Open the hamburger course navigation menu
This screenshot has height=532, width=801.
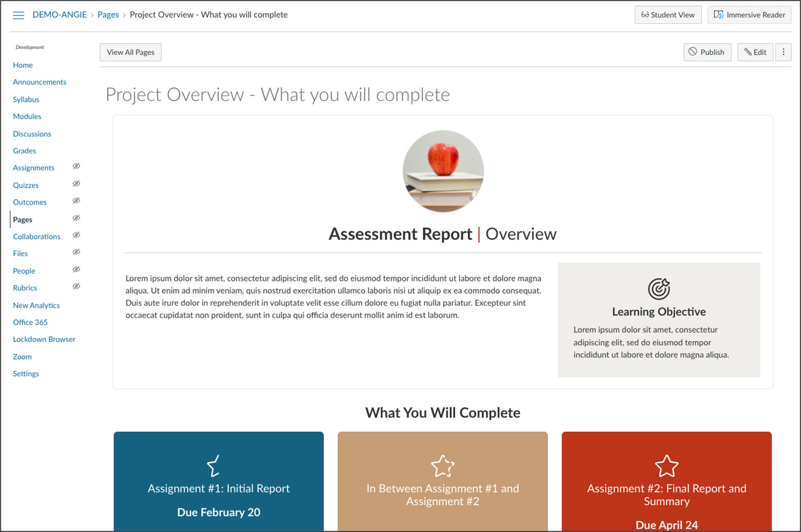pos(19,15)
